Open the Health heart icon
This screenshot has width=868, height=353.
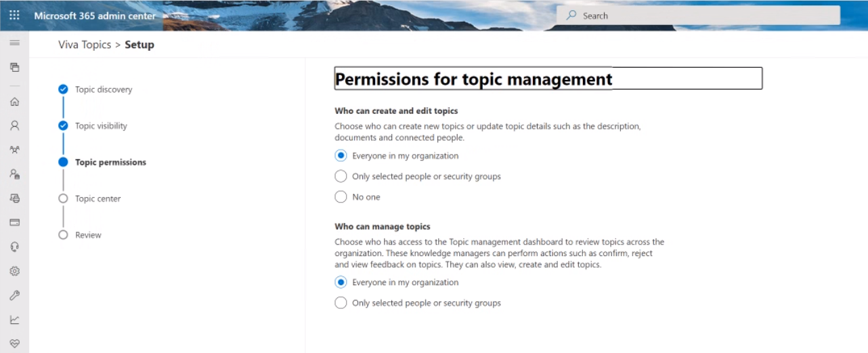pyautogui.click(x=14, y=344)
